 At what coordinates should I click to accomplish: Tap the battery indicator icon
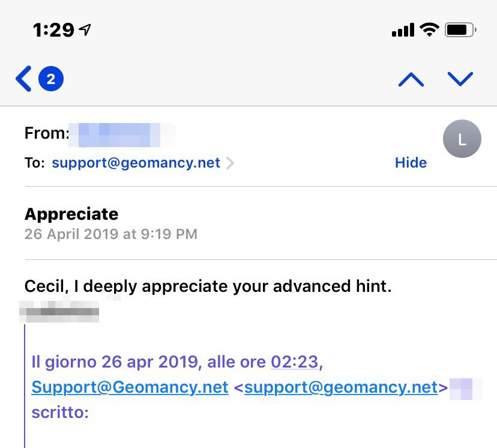click(460, 29)
